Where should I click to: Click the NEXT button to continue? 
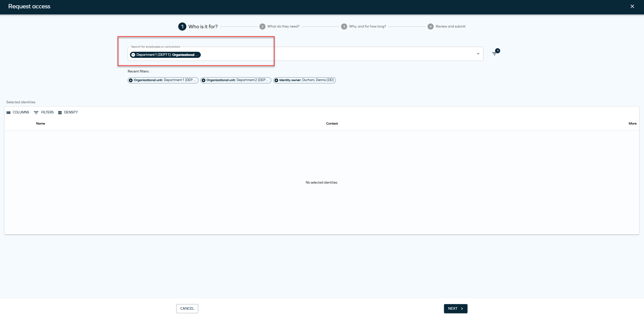pos(455,308)
